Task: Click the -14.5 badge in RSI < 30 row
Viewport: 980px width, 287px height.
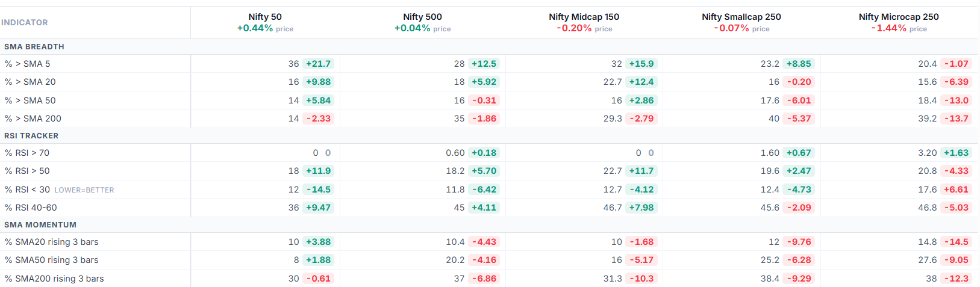Action: [x=318, y=190]
